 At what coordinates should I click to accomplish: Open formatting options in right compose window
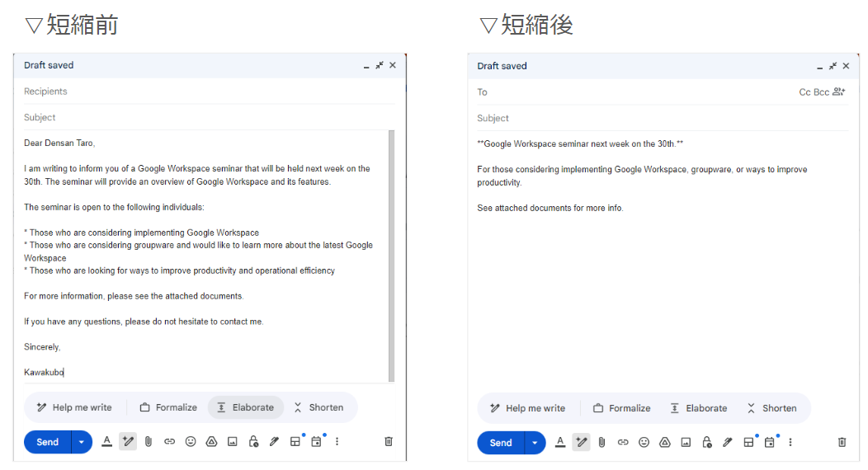click(560, 442)
